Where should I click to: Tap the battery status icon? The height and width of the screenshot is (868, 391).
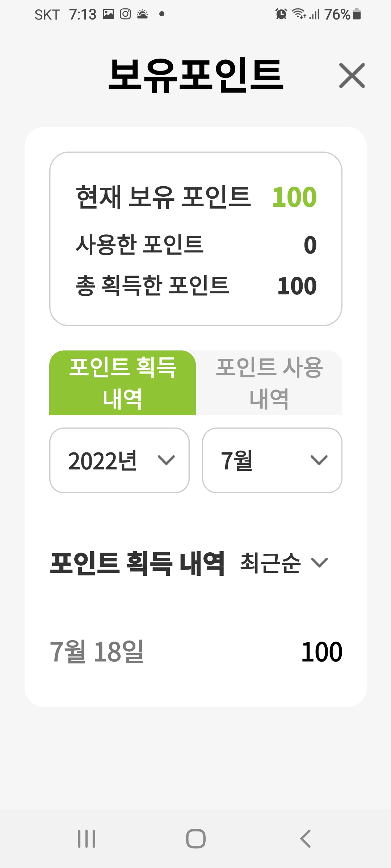pos(357,14)
